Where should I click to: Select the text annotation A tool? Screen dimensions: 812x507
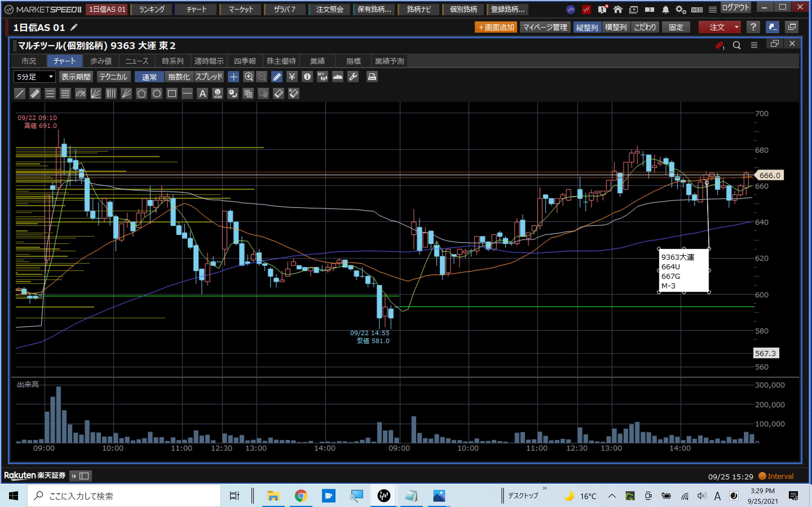click(x=202, y=94)
